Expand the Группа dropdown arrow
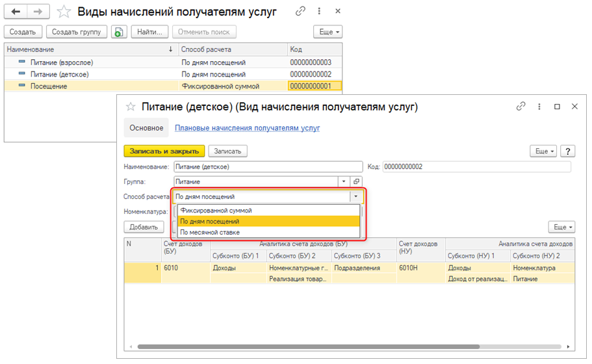Screen dimensions: 592x364 [x=344, y=182]
